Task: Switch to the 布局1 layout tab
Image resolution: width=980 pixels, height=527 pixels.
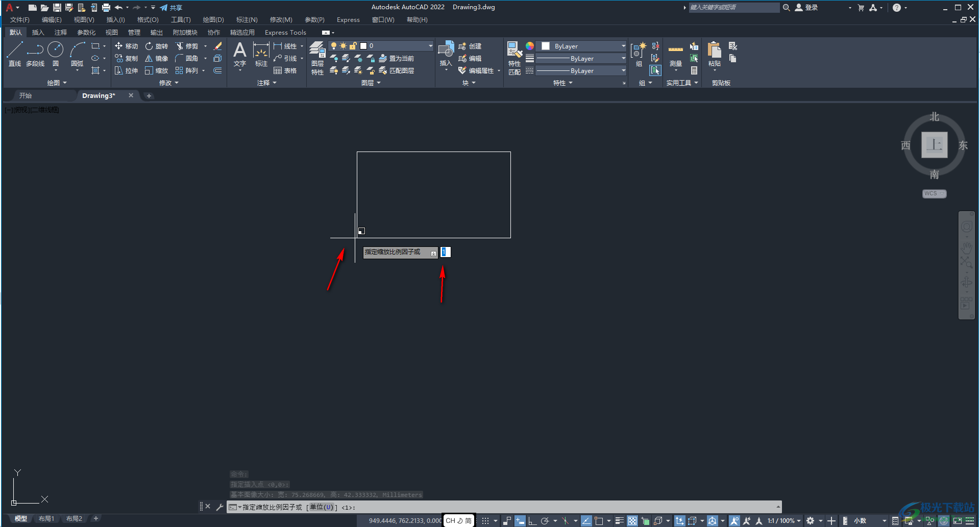Action: [46, 519]
